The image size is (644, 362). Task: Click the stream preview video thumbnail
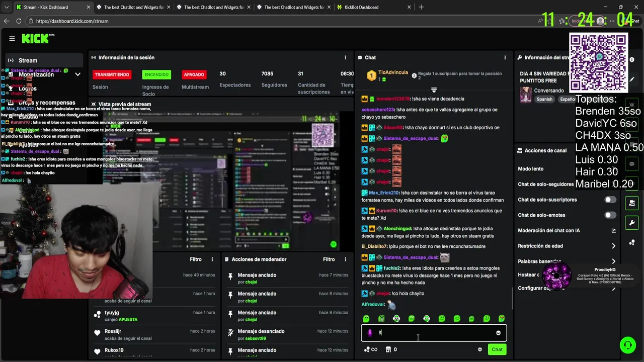pos(220,181)
